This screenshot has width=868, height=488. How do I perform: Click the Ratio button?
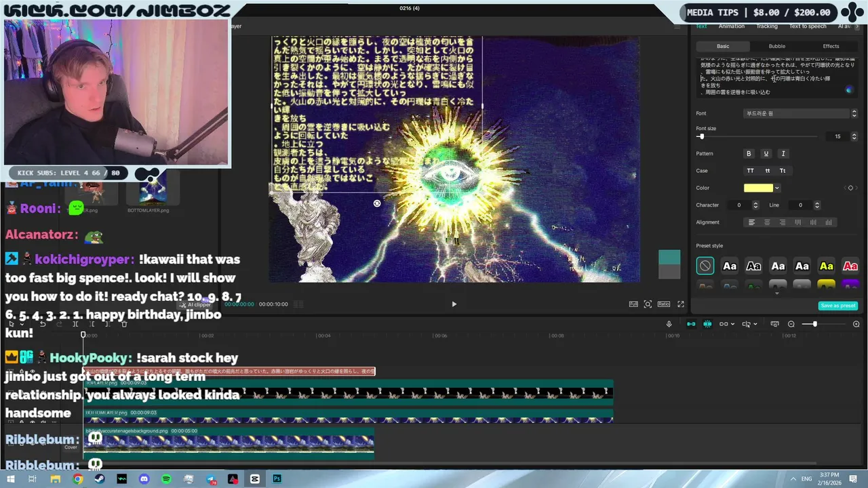tap(664, 304)
